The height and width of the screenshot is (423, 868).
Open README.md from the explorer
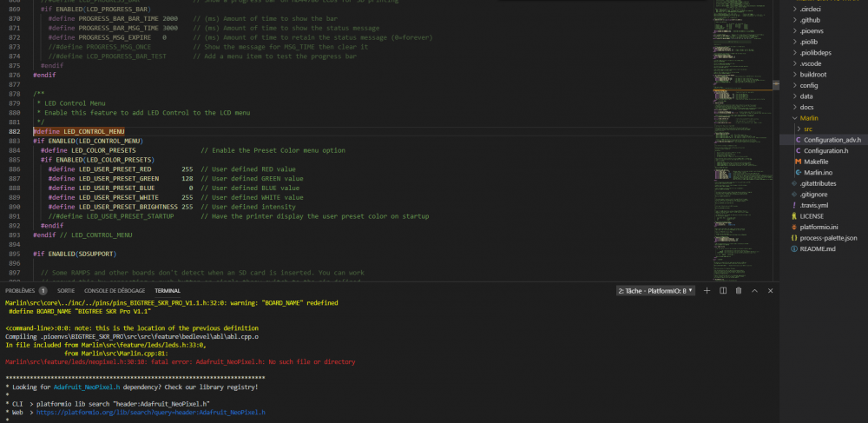(818, 248)
